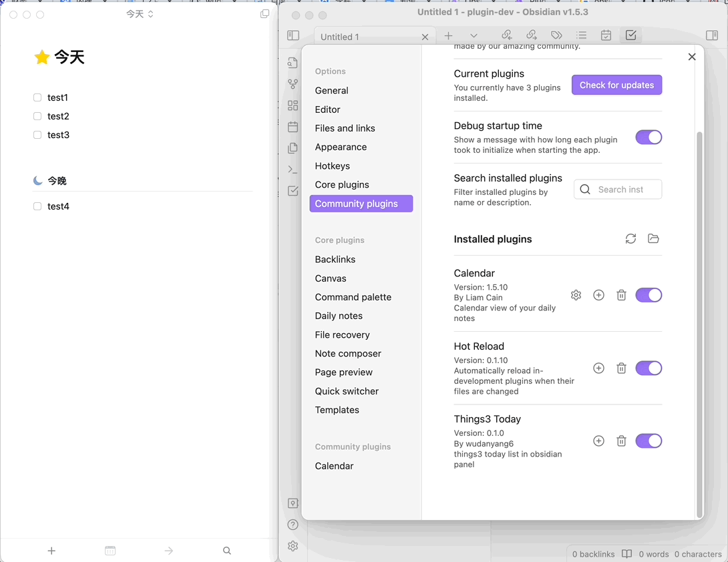This screenshot has width=728, height=562.
Task: Open canvas icon in the left ribbon
Action: 293,105
